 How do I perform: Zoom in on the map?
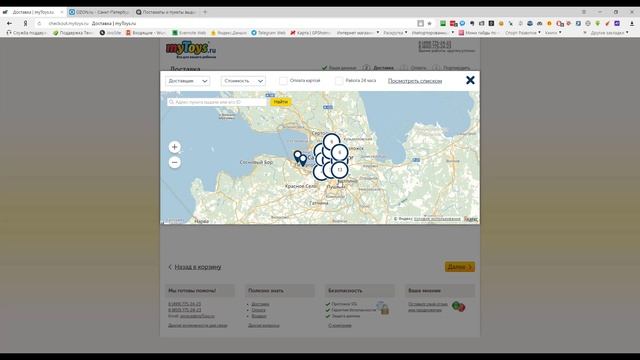(x=175, y=147)
